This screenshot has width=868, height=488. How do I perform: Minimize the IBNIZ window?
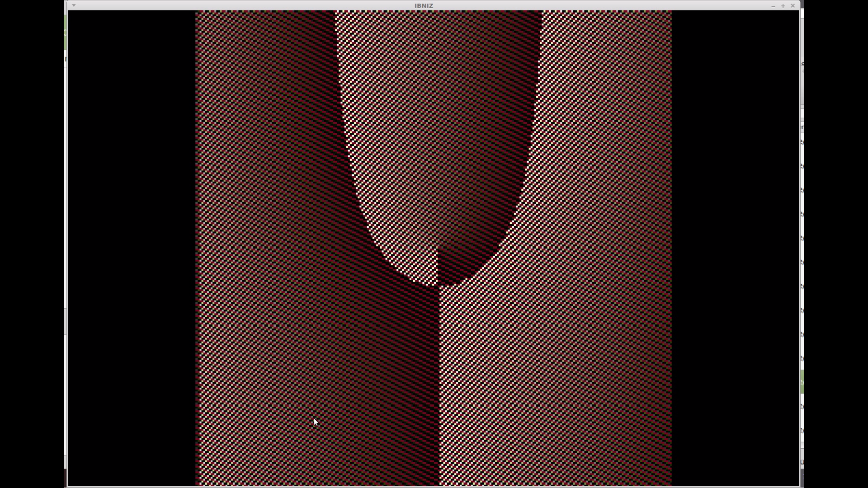click(773, 6)
